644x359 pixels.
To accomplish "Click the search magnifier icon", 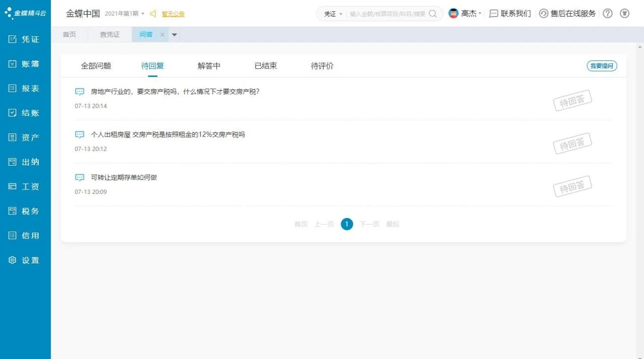I will (433, 14).
